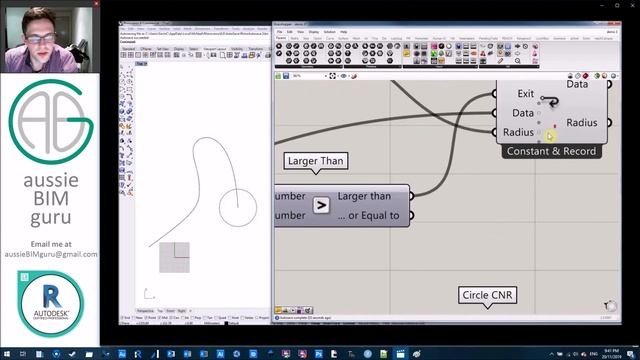Switch to Viewport Layout tab in Rhino
The image size is (640, 360).
click(215, 49)
